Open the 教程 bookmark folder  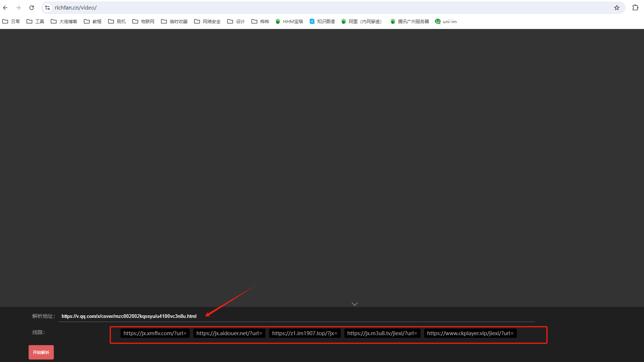click(x=93, y=22)
